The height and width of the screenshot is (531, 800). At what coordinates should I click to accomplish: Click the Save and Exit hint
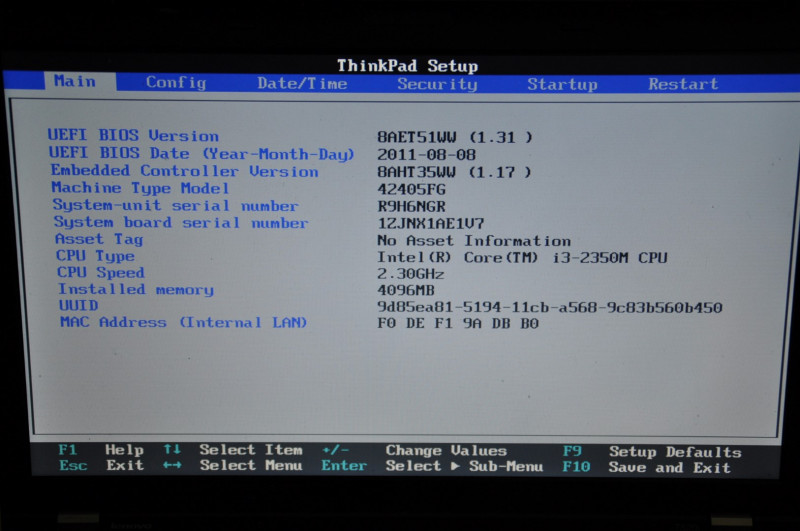pyautogui.click(x=669, y=468)
